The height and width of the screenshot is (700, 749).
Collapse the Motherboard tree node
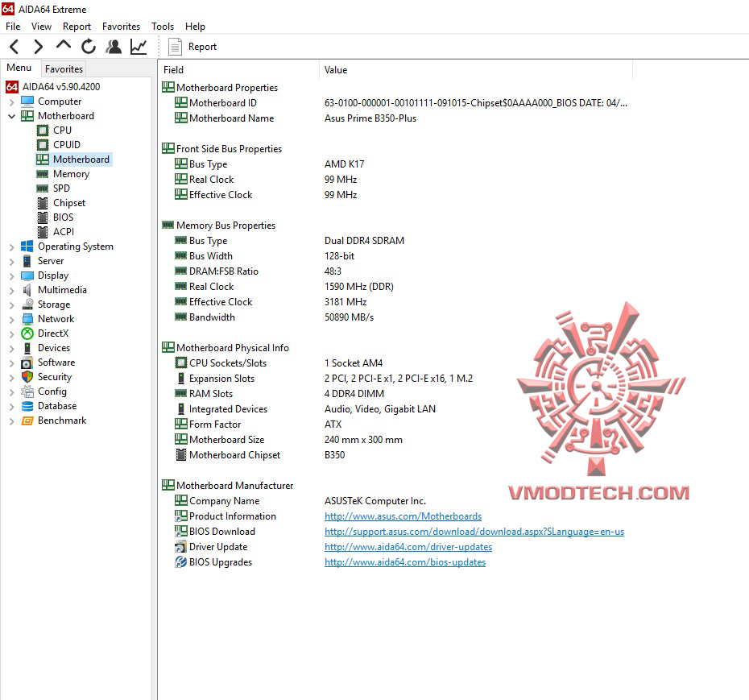tap(12, 116)
